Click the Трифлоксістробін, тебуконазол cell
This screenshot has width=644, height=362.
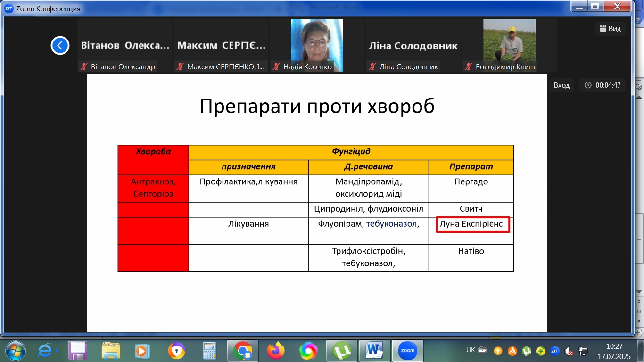[x=369, y=258]
